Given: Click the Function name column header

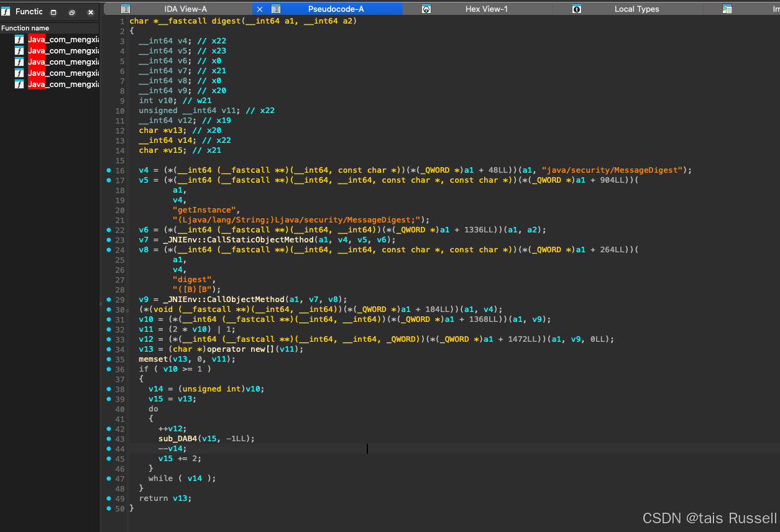Looking at the screenshot, I should tap(50, 28).
